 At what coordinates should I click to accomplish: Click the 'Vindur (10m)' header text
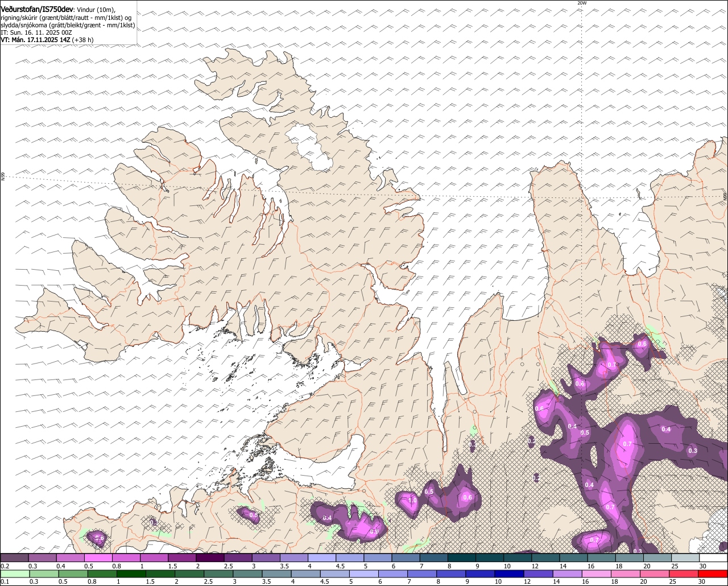(x=96, y=10)
